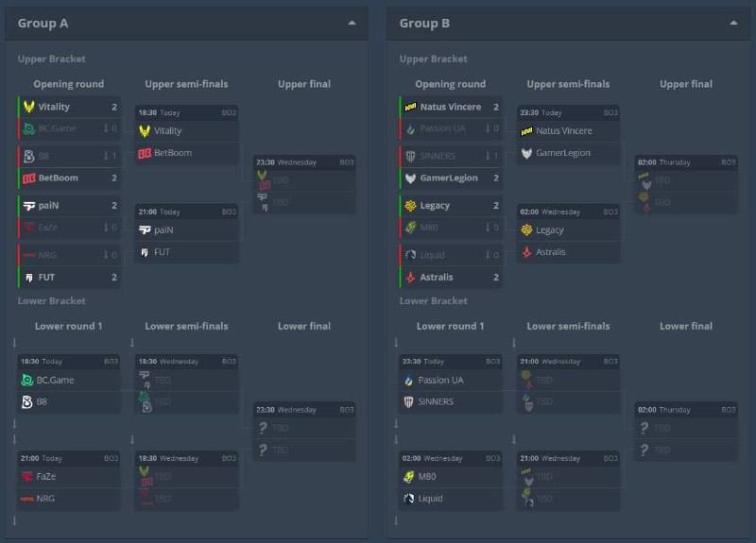
Task: Click Vitality logo in 18:30 upper semi-final
Action: click(145, 130)
